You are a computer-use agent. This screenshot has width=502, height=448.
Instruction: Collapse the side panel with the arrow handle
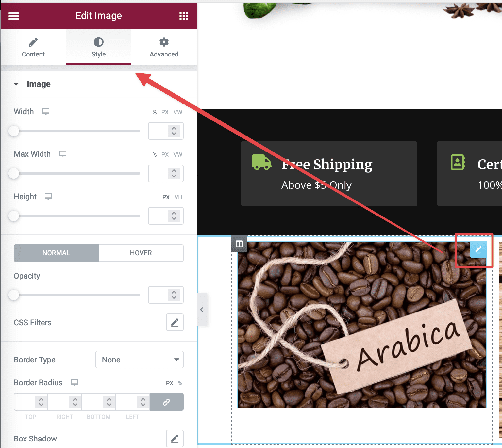(x=202, y=310)
